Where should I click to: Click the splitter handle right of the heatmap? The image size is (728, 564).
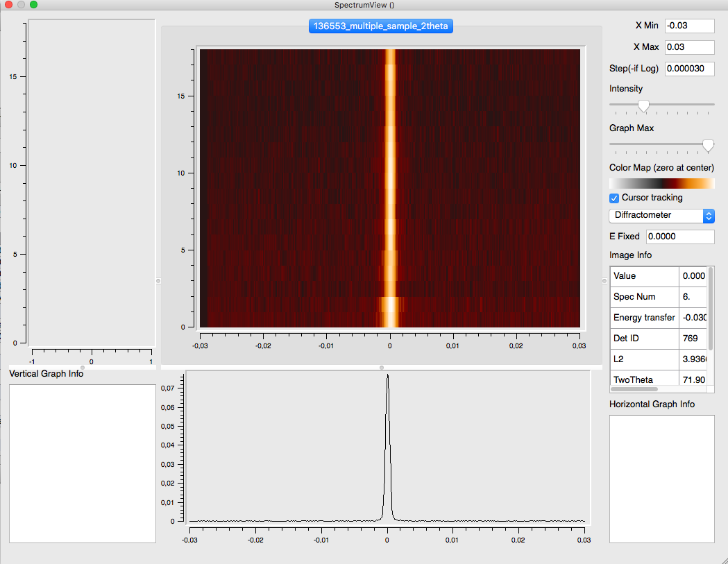603,281
